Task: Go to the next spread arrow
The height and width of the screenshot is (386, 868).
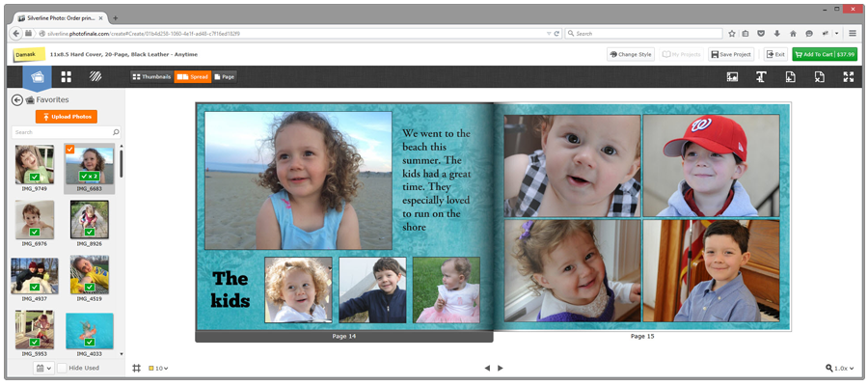Action: [x=501, y=368]
